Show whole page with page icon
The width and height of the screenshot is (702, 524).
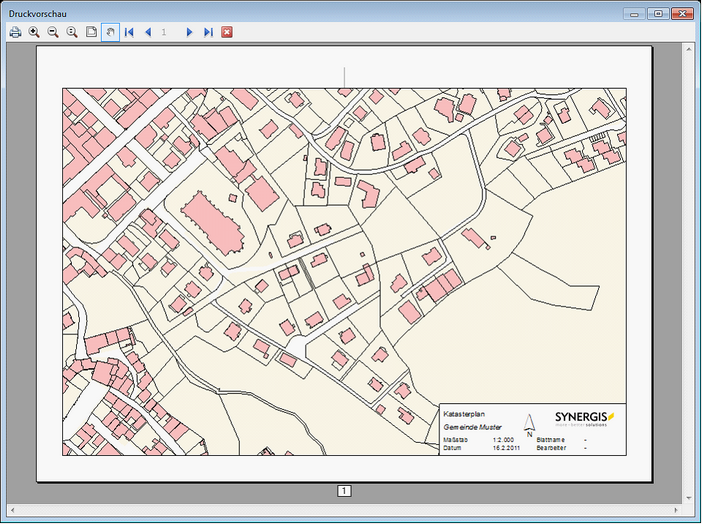coord(91,32)
